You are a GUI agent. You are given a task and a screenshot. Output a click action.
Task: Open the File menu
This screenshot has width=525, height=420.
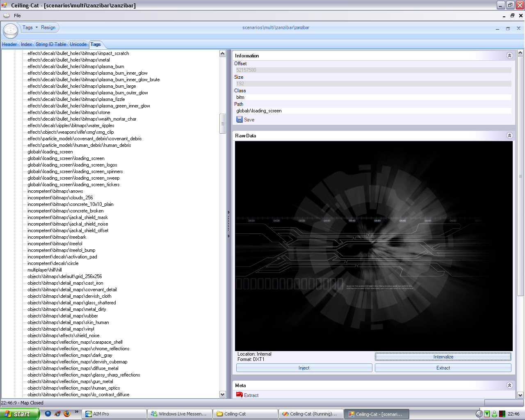click(17, 16)
